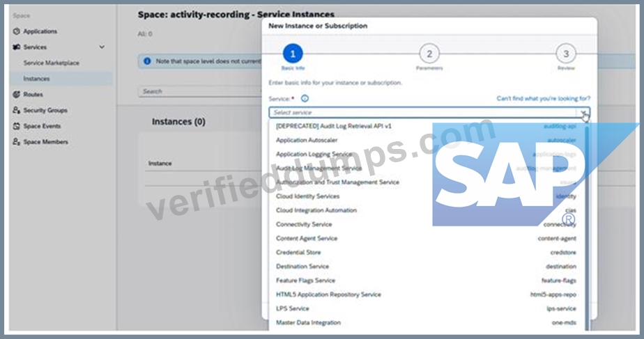Image resolution: width=644 pixels, height=339 pixels.
Task: Click the Routes sidebar icon
Action: [x=17, y=95]
